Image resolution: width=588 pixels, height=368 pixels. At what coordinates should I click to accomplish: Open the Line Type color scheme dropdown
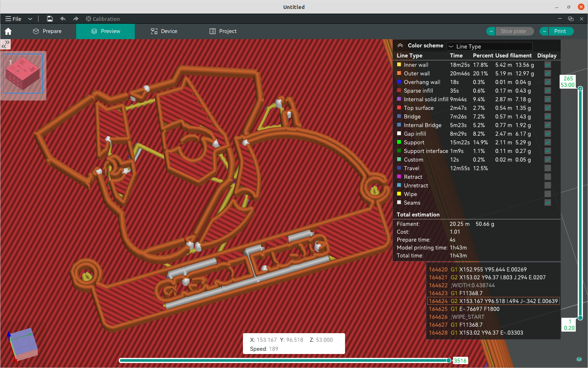[489, 46]
